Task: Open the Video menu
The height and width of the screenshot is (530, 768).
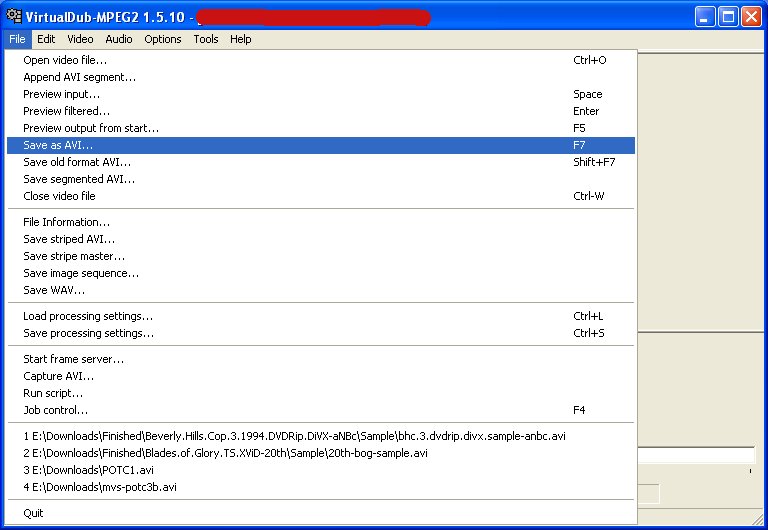Action: point(80,39)
